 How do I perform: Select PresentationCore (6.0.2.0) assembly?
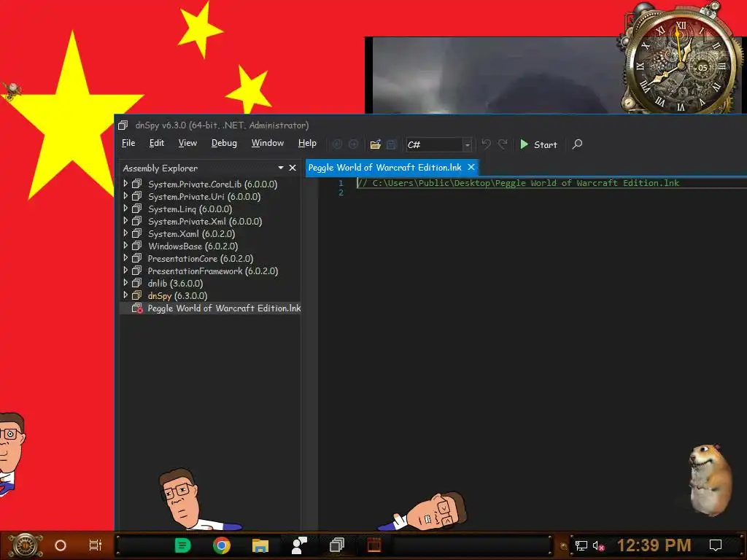(x=201, y=259)
